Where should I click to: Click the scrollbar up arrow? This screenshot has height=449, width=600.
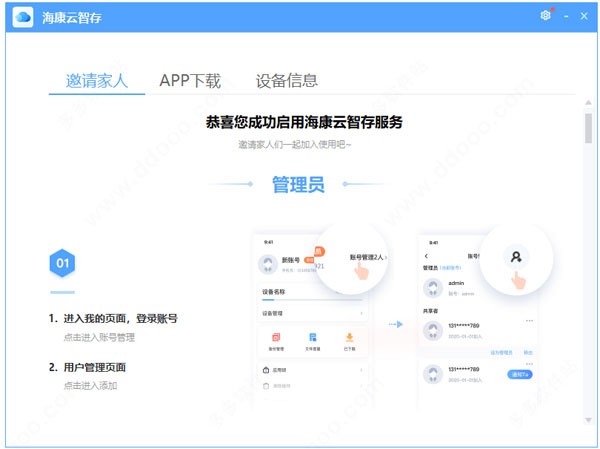[x=588, y=103]
